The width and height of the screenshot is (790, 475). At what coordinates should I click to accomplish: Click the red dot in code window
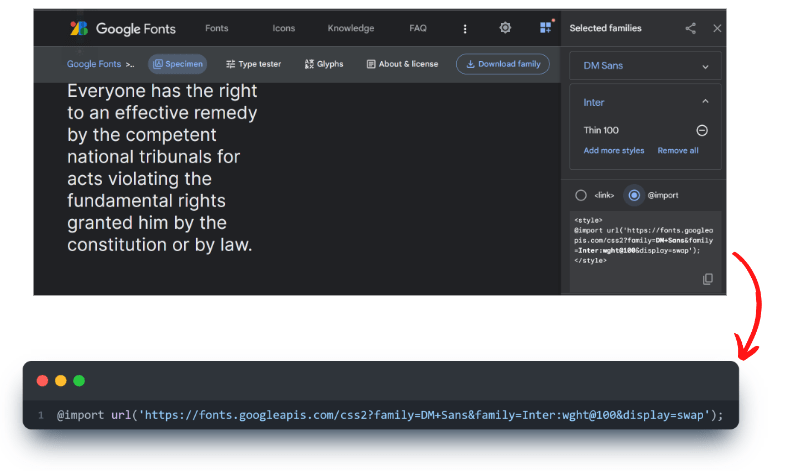point(42,381)
